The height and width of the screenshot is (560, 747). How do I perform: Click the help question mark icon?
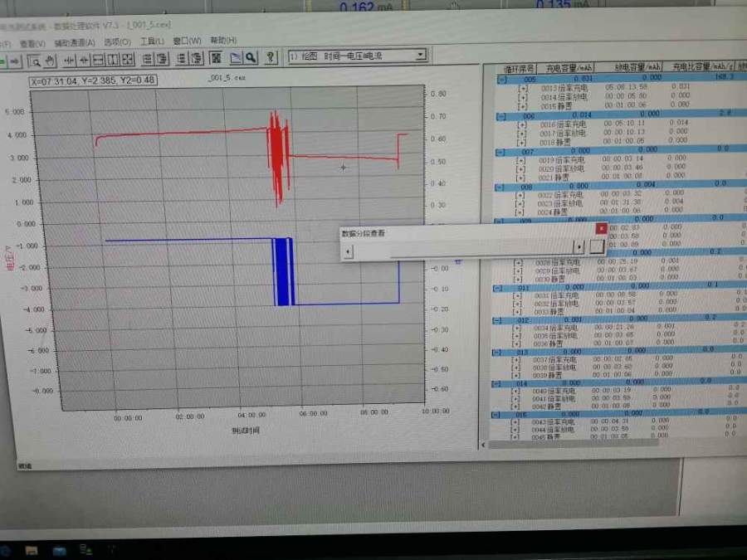coord(271,57)
